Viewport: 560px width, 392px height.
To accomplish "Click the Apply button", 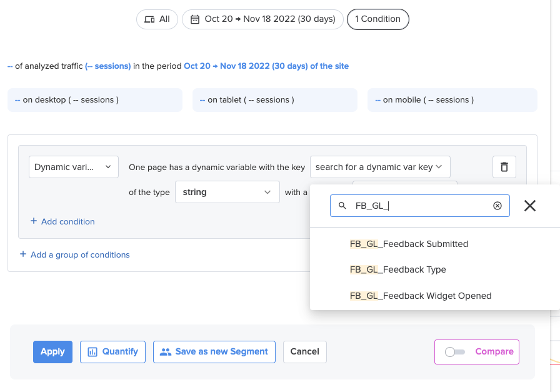I will [x=52, y=351].
